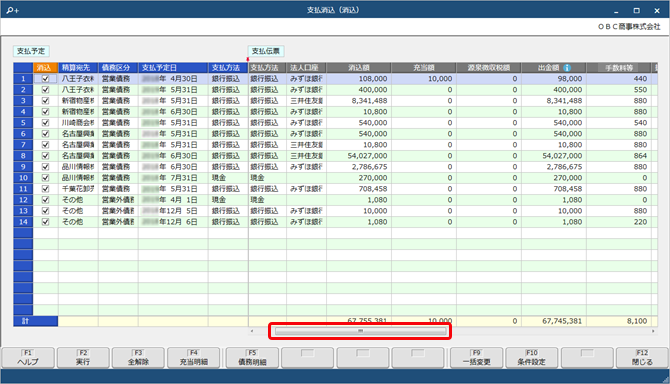The height and width of the screenshot is (384, 670).
Task: Click the 充当額 column header
Action: [424, 68]
